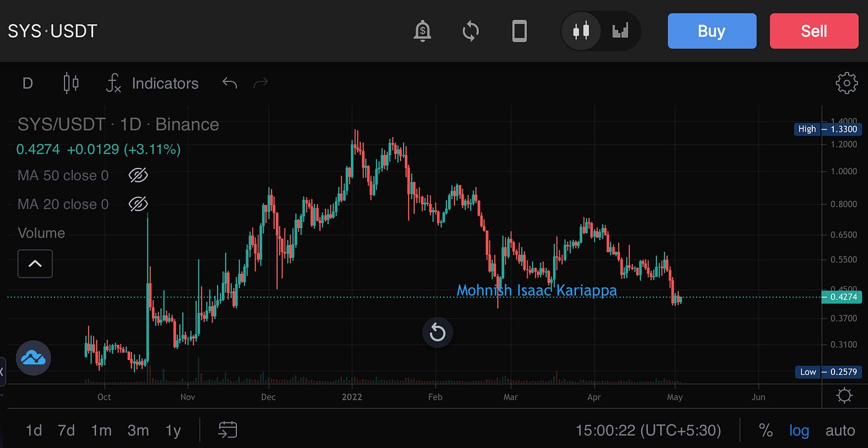868x448 pixels.
Task: Show the MA 20 indicator
Action: pyautogui.click(x=138, y=204)
